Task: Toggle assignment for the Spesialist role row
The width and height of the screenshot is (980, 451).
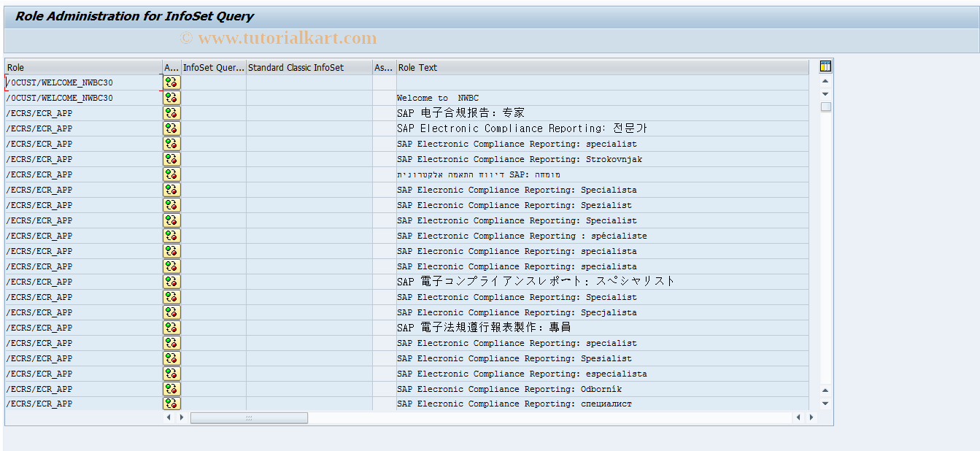Action: coord(171,358)
